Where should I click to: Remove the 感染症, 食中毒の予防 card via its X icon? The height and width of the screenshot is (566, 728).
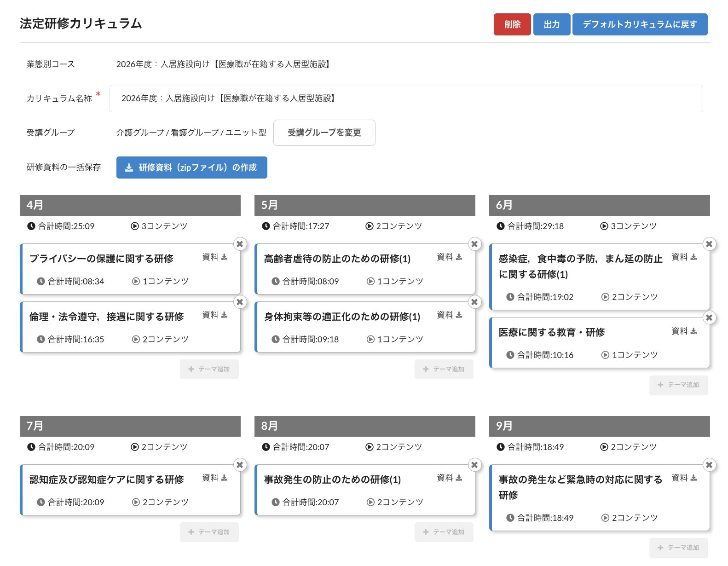point(709,244)
